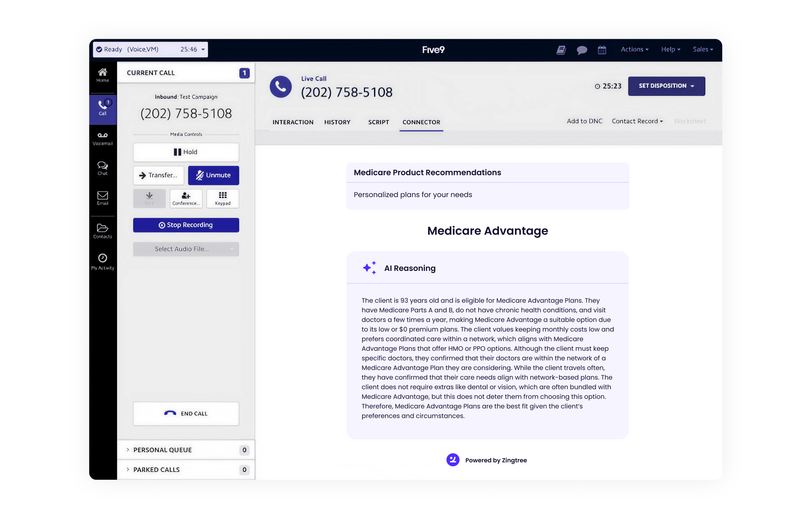The image size is (812, 519).
Task: Expand the Personal Queue section
Action: pos(162,450)
